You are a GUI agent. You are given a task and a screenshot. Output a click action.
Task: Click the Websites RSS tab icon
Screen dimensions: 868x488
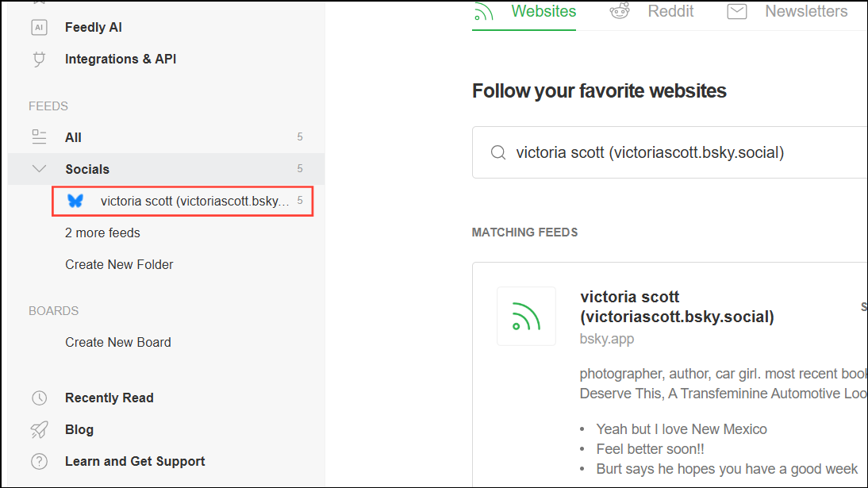pos(483,12)
